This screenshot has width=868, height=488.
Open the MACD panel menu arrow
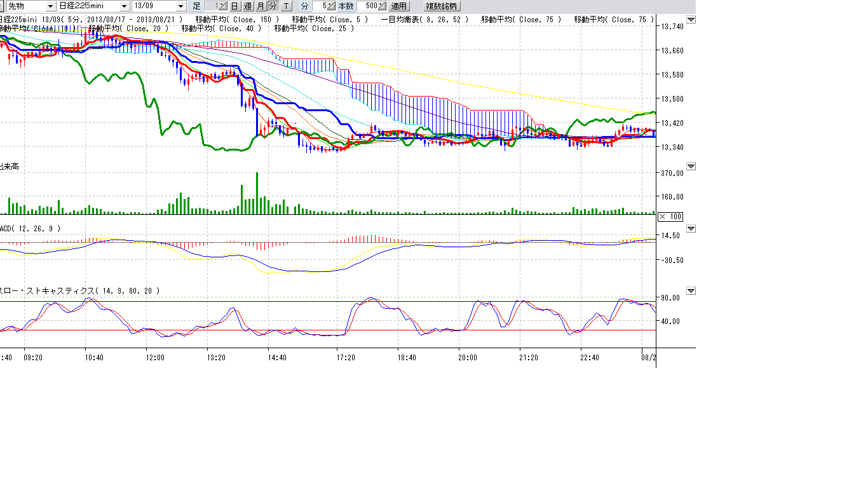point(691,229)
